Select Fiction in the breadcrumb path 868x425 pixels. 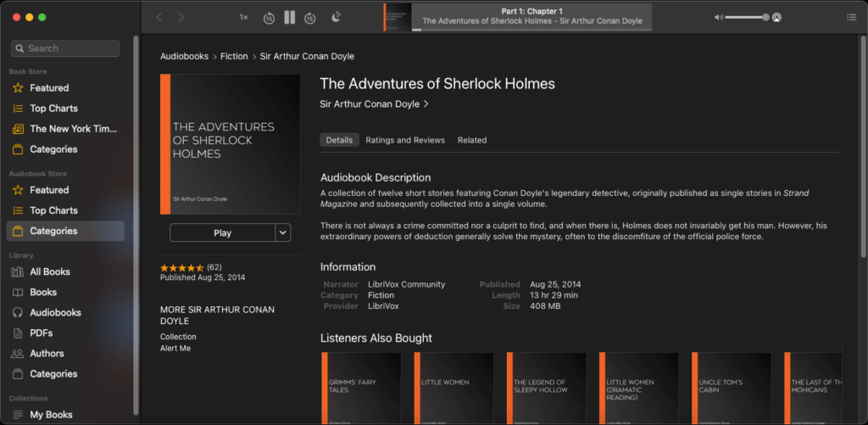(x=234, y=56)
